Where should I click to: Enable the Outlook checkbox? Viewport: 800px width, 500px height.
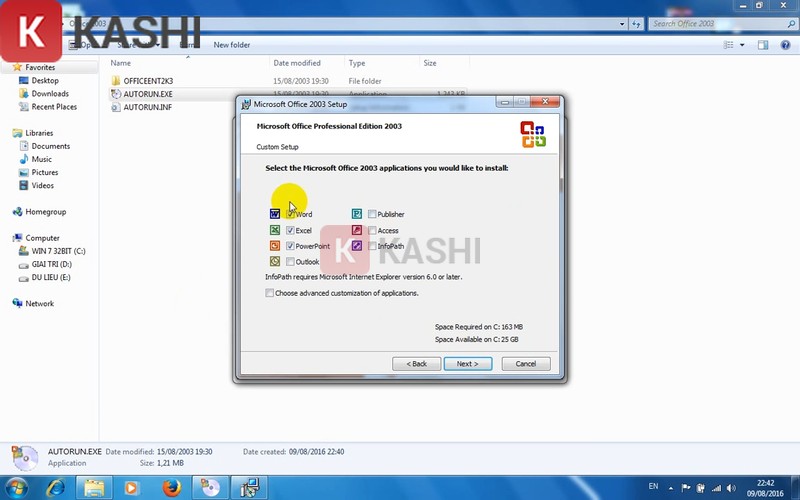point(291,262)
